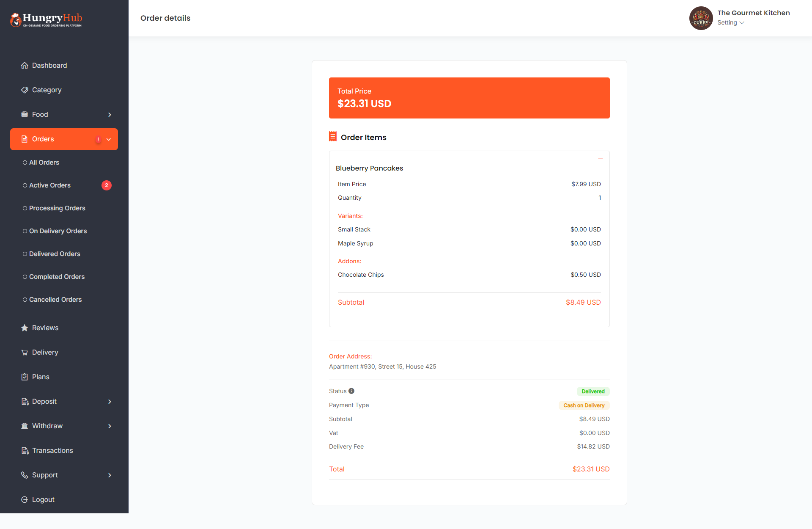Expand the Withdraw section
The image size is (812, 529).
tap(110, 426)
